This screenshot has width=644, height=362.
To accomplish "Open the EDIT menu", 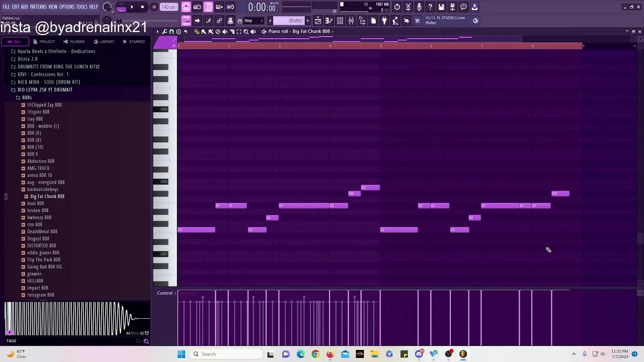I will tap(16, 7).
